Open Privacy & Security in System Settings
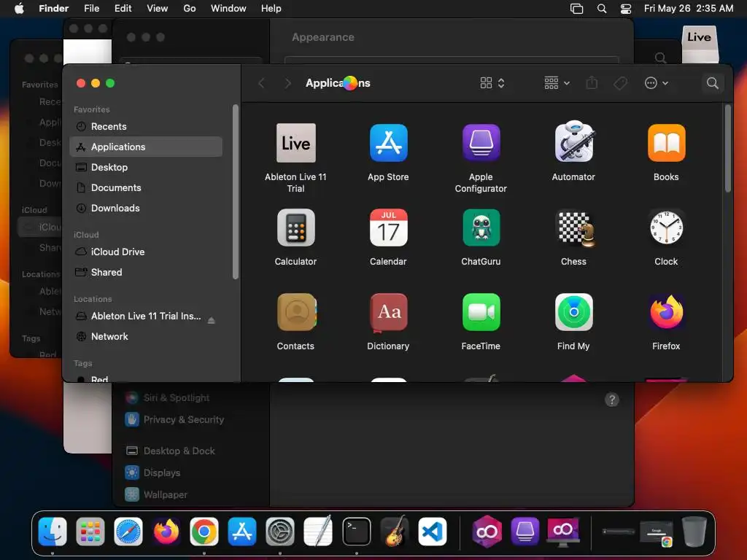747x560 pixels. pos(174,419)
